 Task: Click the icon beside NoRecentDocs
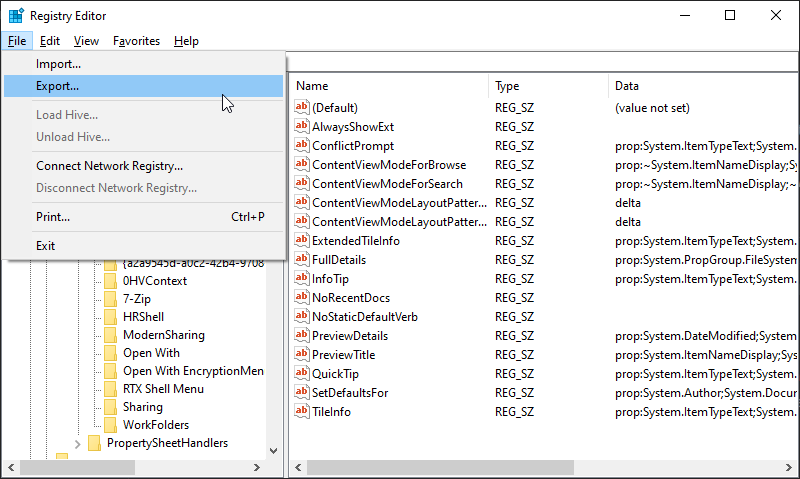point(302,297)
